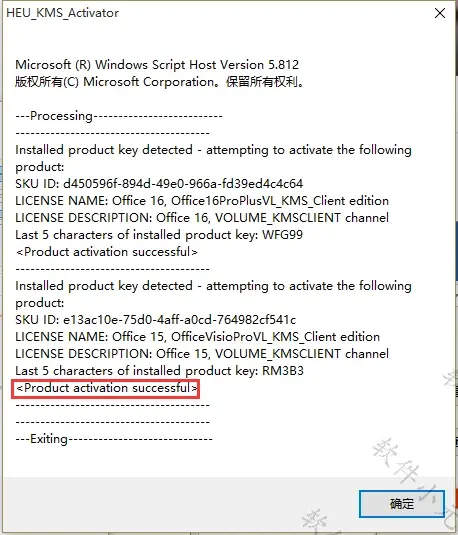Click the unhighlighted Product activation successful message
This screenshot has width=458, height=535.
click(106, 252)
